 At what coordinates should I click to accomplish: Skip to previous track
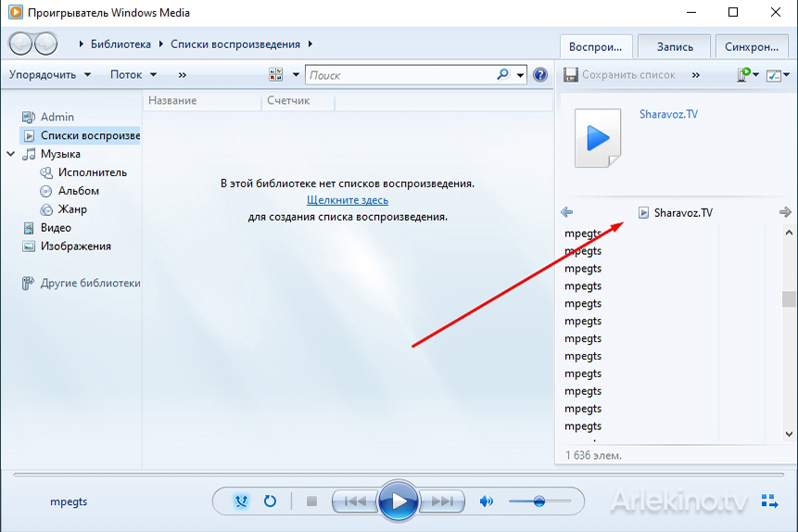click(355, 501)
